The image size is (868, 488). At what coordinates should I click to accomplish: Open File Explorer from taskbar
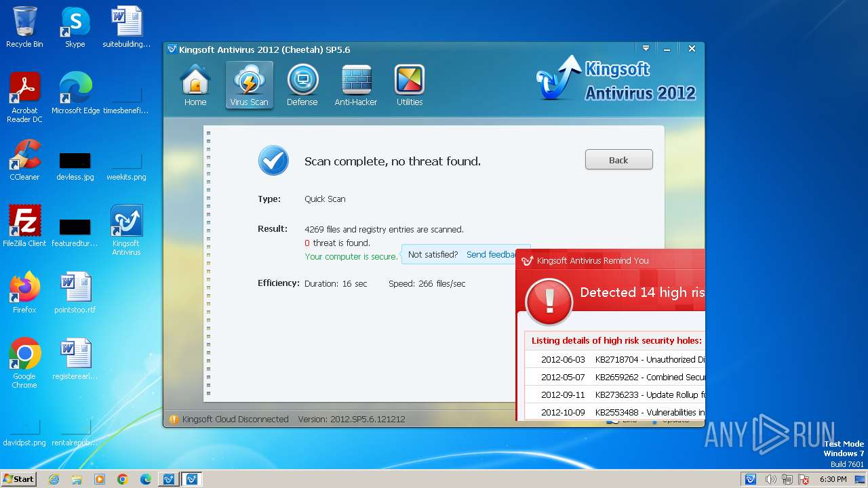click(77, 479)
